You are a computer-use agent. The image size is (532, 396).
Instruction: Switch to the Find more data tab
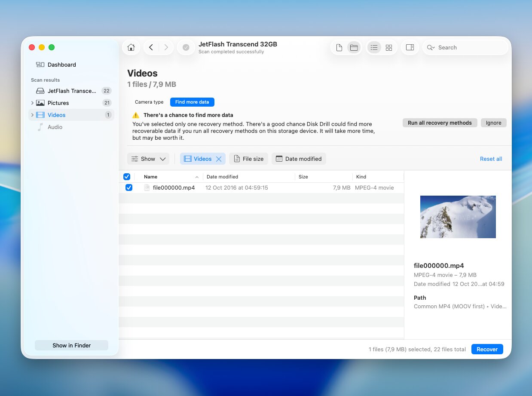[192, 102]
